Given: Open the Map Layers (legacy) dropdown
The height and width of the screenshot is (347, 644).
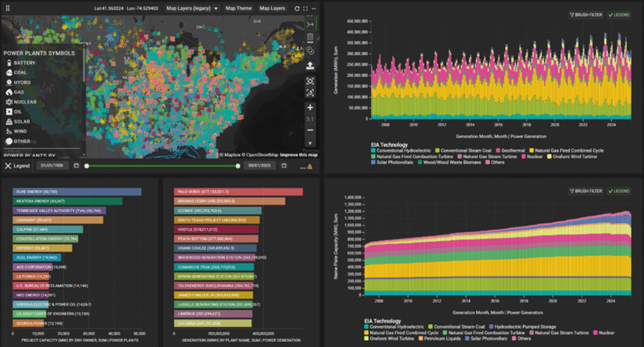Looking at the screenshot, I should 192,9.
